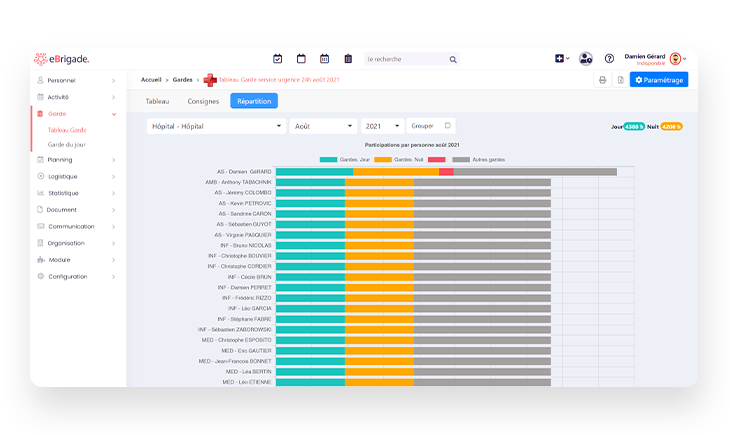Click the Personnel sidebar icon
This screenshot has width=730, height=435.
pyautogui.click(x=40, y=80)
